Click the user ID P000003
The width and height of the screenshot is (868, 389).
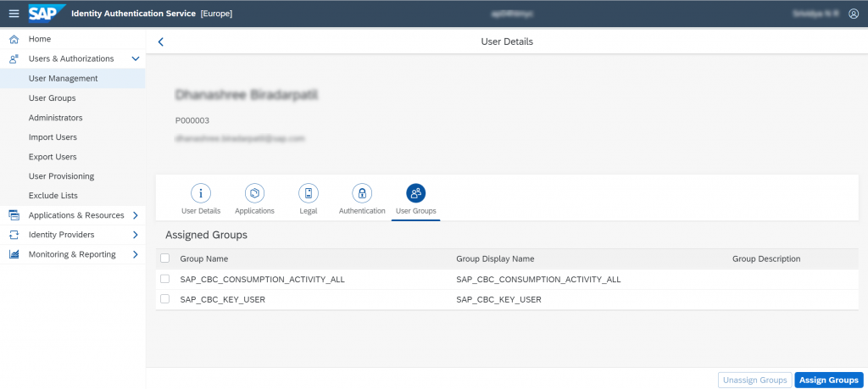[192, 120]
